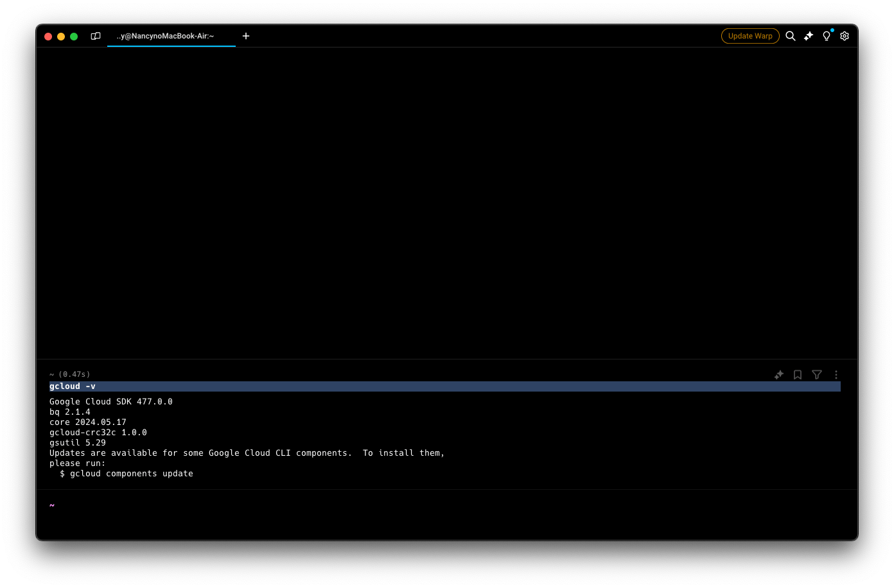Open Warp AI sparkle icon in title bar

(x=809, y=36)
